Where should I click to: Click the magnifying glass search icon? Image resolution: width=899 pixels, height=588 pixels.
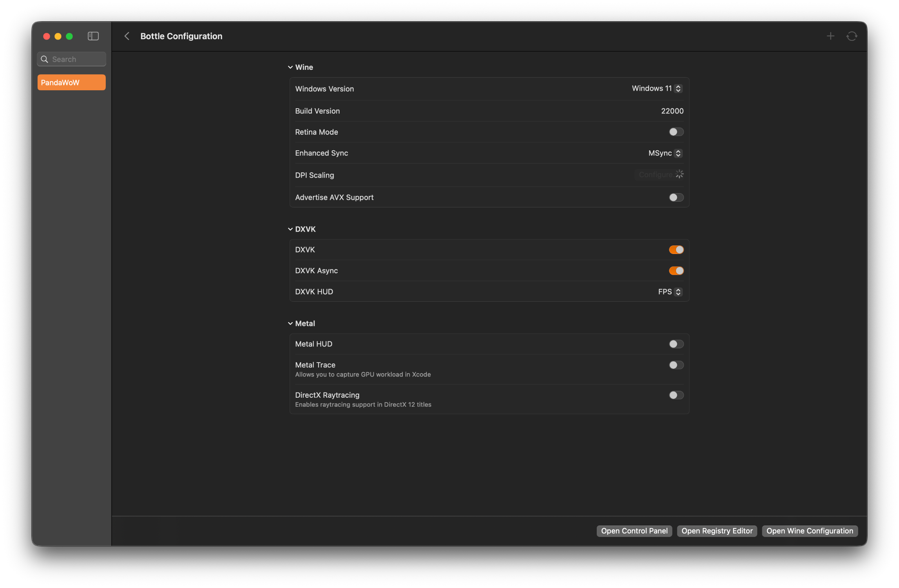[x=45, y=59]
